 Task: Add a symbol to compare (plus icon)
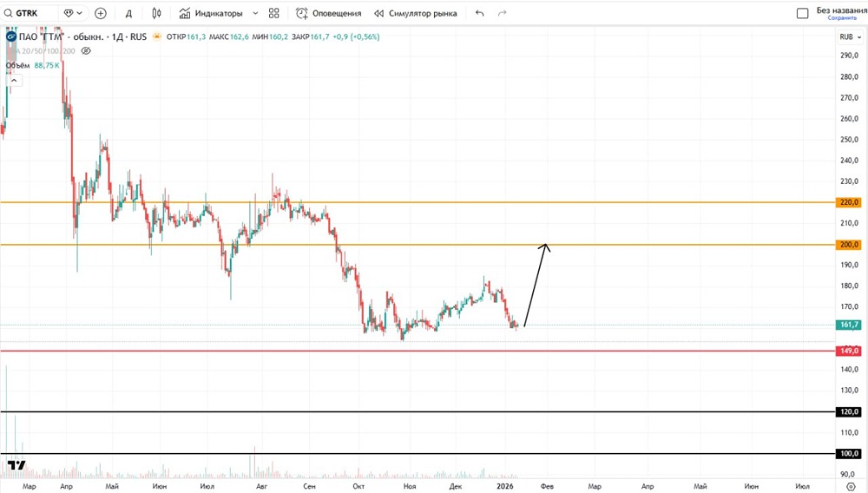click(x=101, y=13)
